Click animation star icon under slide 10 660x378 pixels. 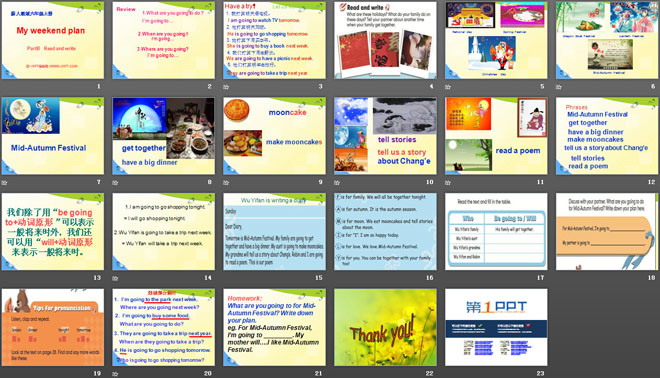click(x=337, y=183)
